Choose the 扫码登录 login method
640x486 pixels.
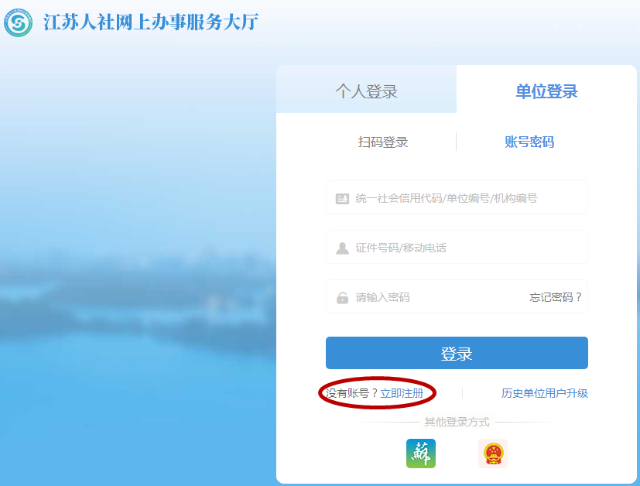coord(383,142)
